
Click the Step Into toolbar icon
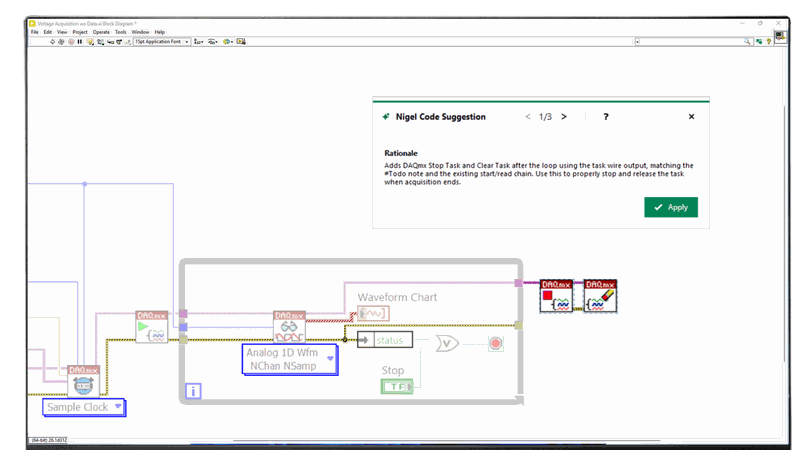pos(110,42)
